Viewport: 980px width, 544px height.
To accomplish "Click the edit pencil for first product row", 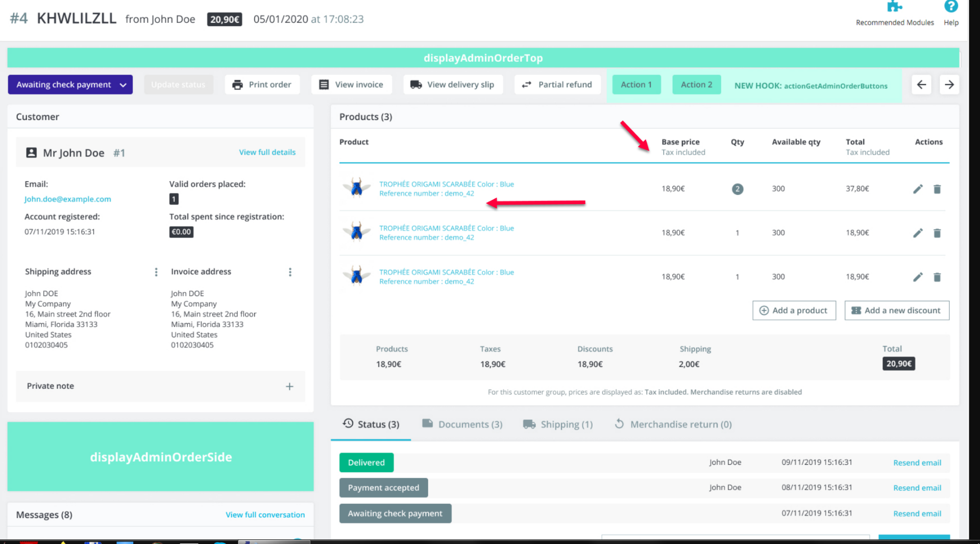I will [x=918, y=189].
